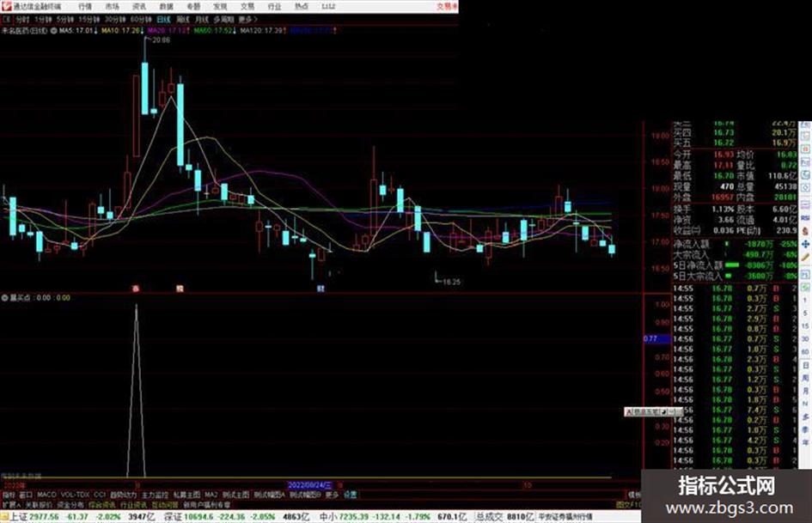Screen dimensions: 812x523
Task: Open the 行业 menu
Action: coord(274,6)
